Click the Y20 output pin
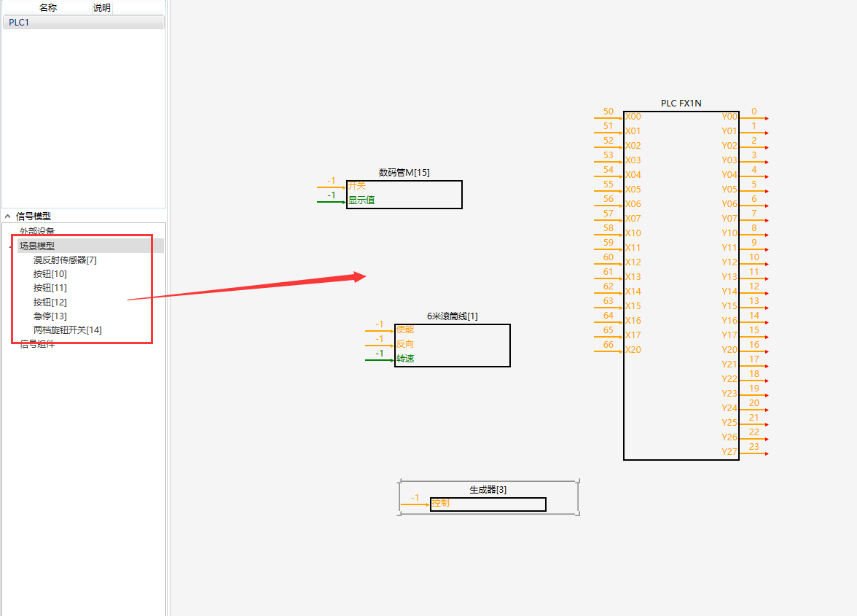Screen dimensions: 857x616 tap(729, 350)
